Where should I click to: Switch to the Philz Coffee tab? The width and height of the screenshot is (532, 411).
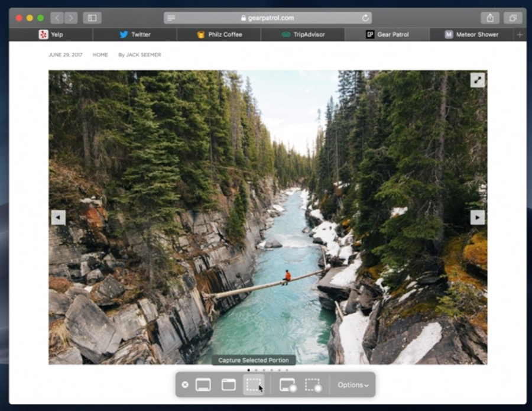point(219,34)
